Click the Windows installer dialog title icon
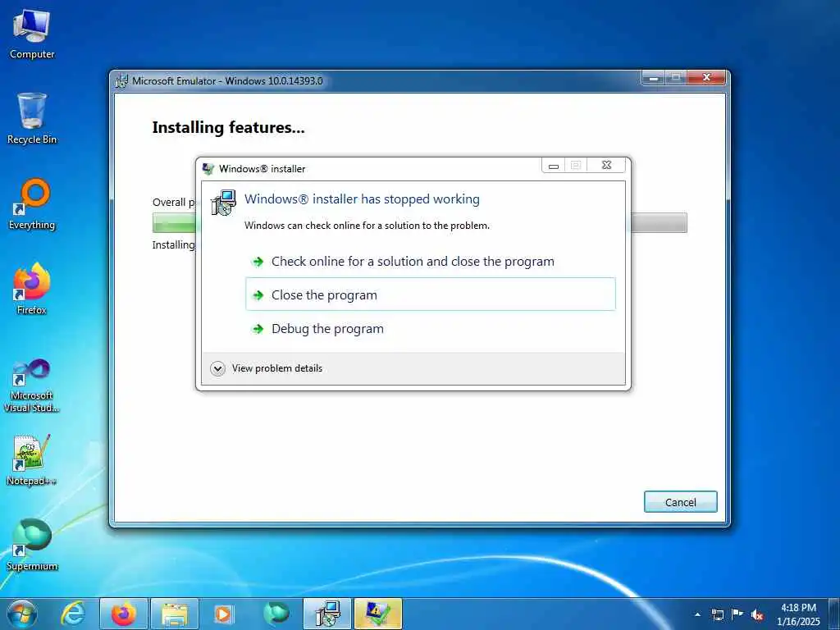Image resolution: width=840 pixels, height=630 pixels. 208,169
